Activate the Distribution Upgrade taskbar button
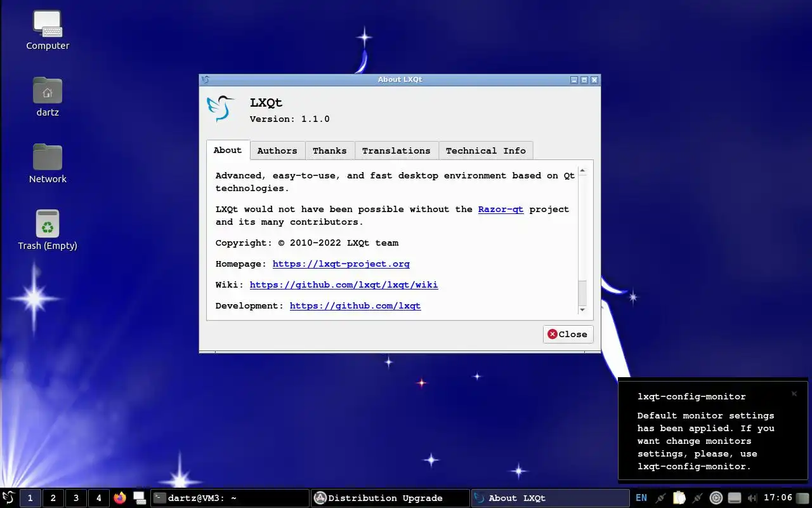The height and width of the screenshot is (508, 812). (x=390, y=498)
